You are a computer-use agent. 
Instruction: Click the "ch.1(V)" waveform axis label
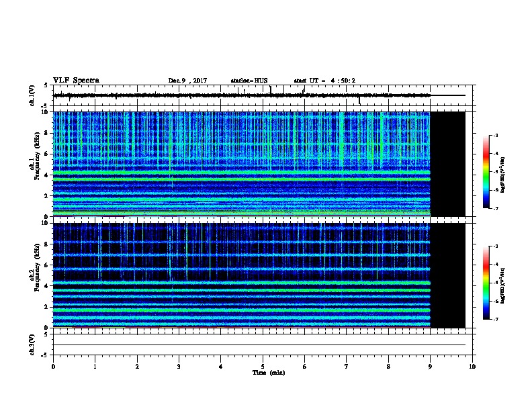(32, 95)
